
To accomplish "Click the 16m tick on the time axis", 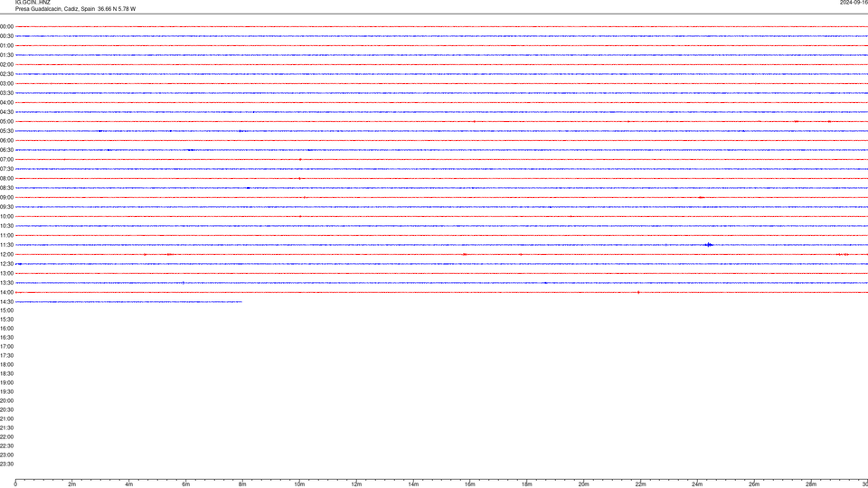I will (x=470, y=484).
